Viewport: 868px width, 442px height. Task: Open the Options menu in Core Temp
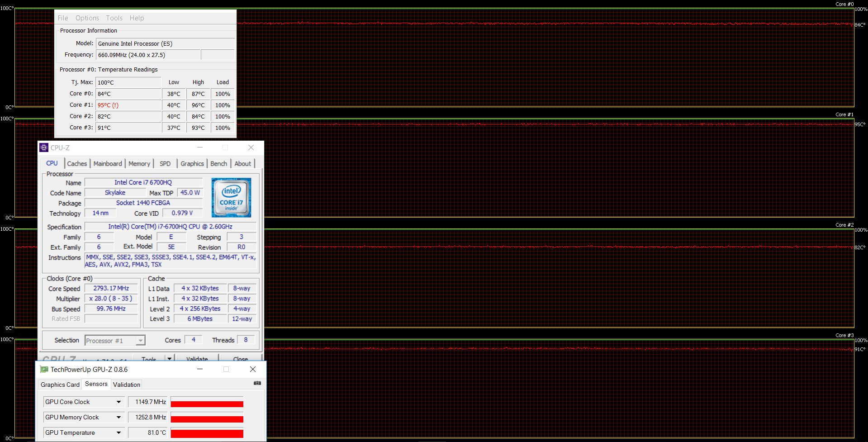tap(87, 18)
